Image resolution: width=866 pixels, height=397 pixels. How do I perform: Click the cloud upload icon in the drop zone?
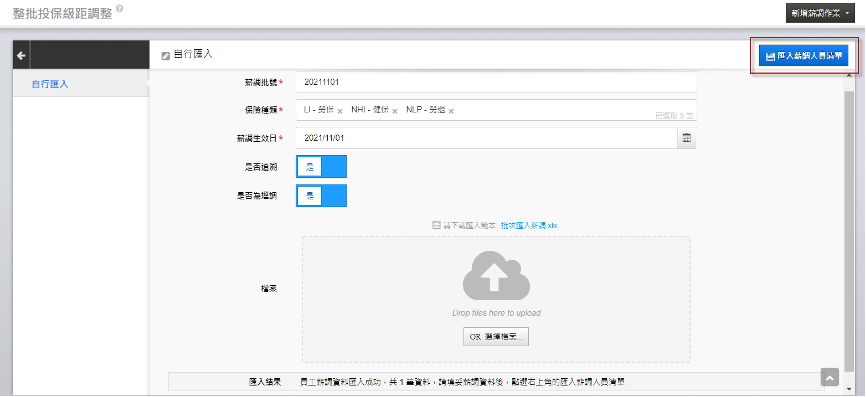coord(496,276)
